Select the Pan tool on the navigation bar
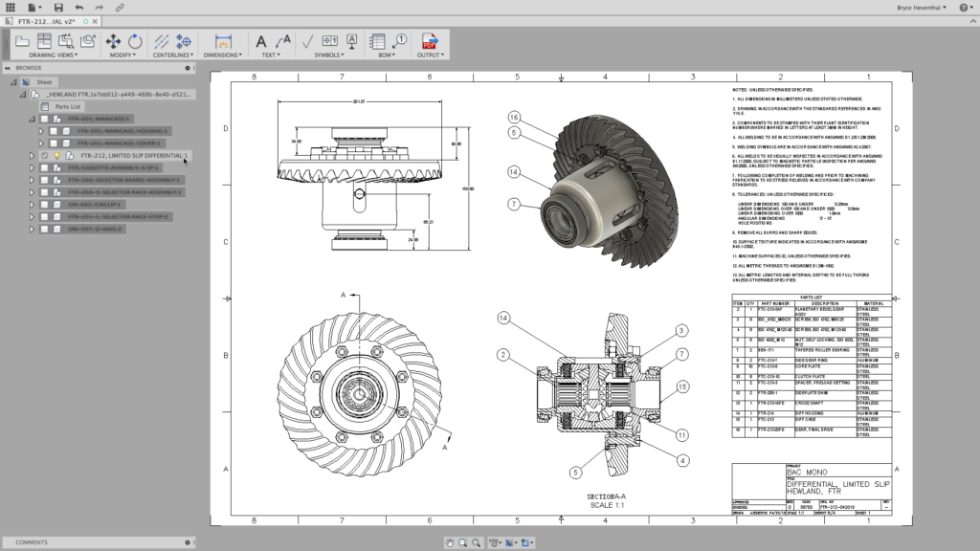This screenshot has width=980, height=551. pyautogui.click(x=450, y=542)
